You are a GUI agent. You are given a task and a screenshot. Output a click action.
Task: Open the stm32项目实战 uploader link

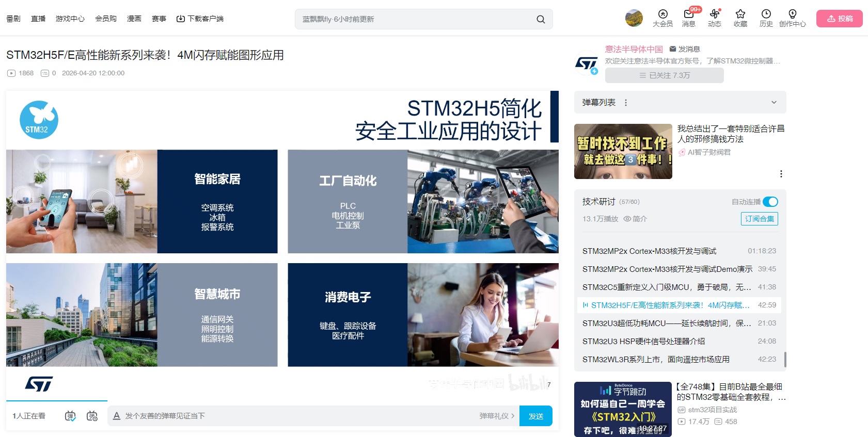pyautogui.click(x=713, y=410)
